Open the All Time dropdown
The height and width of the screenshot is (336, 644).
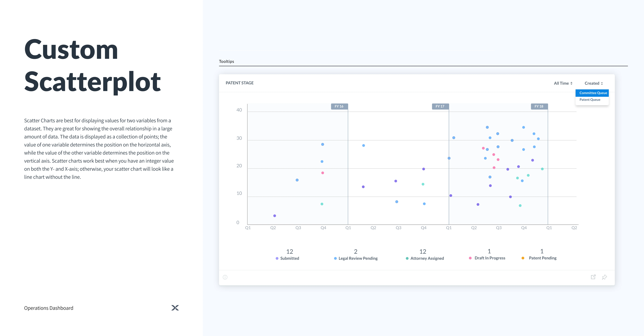[563, 83]
